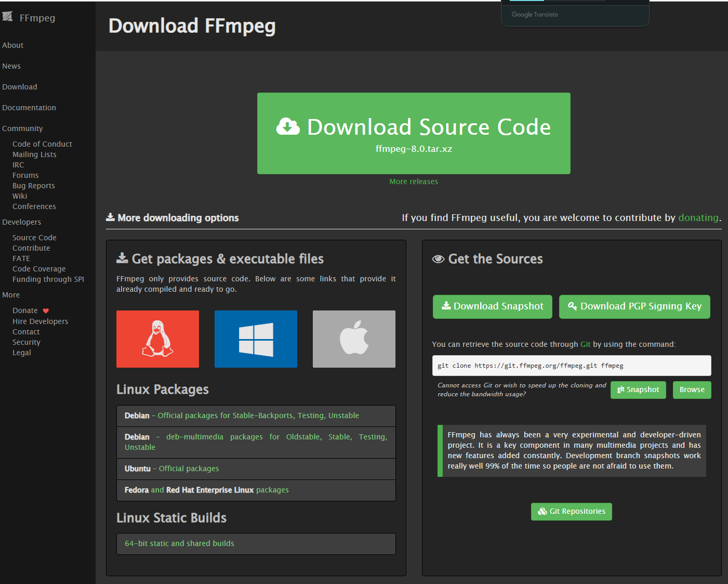The image size is (728, 584).
Task: Click Download PGP Signing Key button
Action: tap(634, 306)
